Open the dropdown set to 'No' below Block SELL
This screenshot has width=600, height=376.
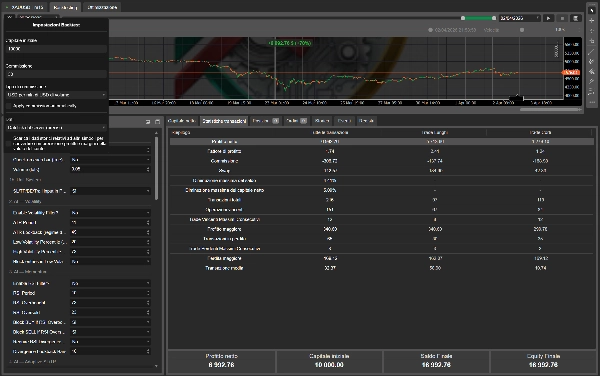[111, 342]
